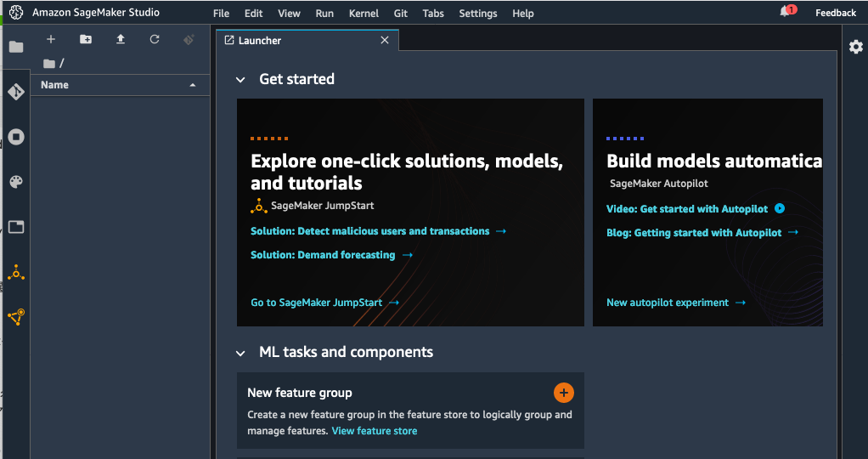This screenshot has width=868, height=459.
Task: Open the settings gear in right sidebar
Action: click(x=856, y=47)
